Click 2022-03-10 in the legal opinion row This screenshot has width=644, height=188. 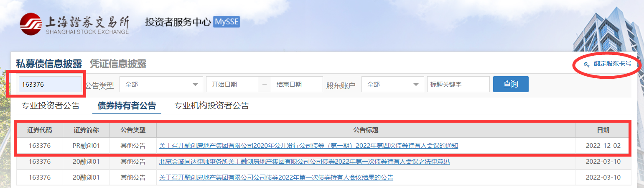[603, 162]
